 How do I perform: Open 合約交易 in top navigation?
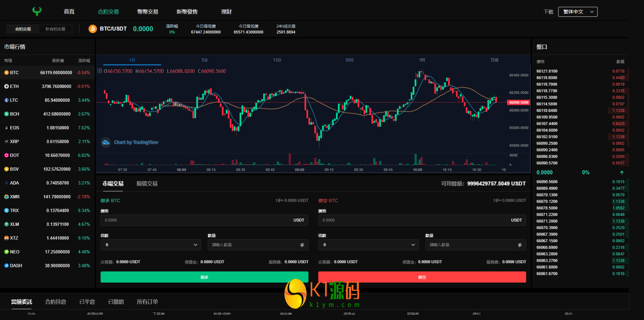tap(108, 12)
